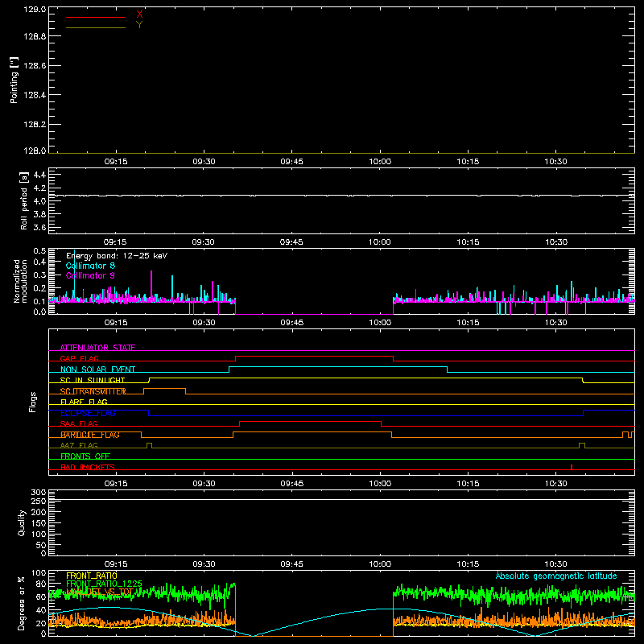The image size is (644, 644).
Task: Click the SC_IN_SUNLIGHT flag label
Action: coord(93,380)
